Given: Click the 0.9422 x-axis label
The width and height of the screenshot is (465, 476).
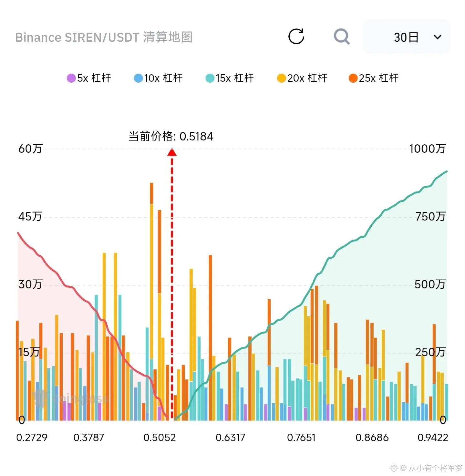Looking at the screenshot, I should tap(433, 438).
